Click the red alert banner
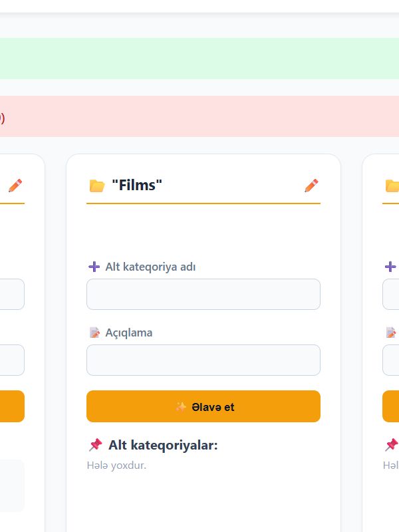The image size is (399, 532). click(199, 116)
